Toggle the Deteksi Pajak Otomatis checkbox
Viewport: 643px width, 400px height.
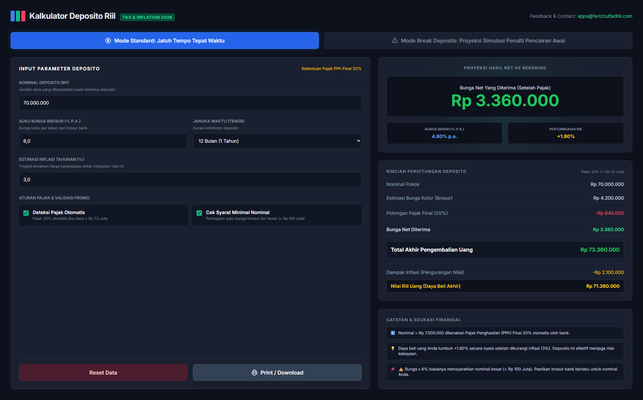coord(26,213)
